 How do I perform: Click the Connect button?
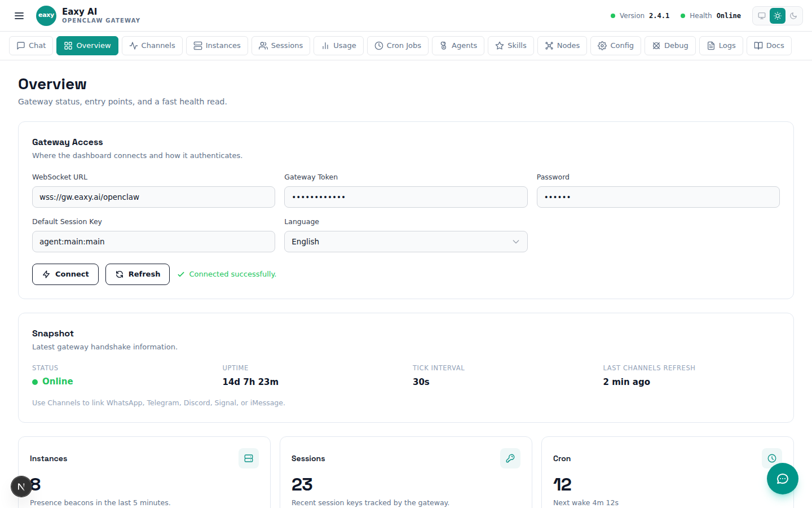65,274
